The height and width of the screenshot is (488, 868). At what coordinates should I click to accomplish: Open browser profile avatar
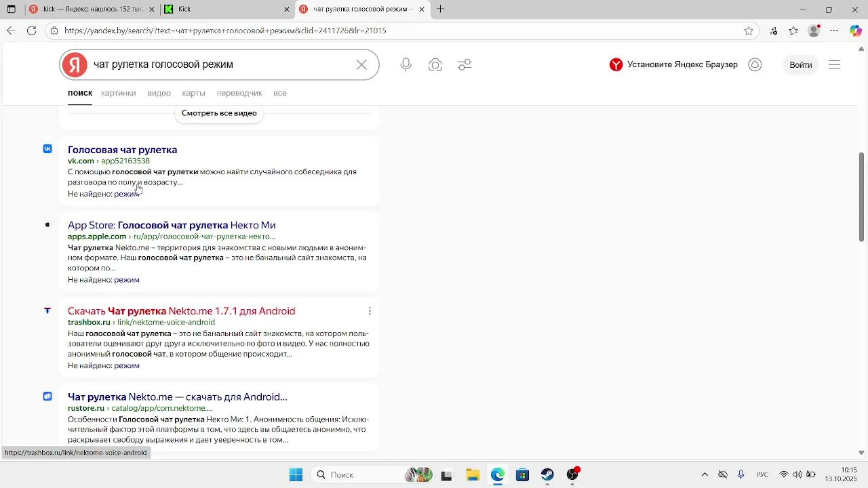(x=814, y=30)
